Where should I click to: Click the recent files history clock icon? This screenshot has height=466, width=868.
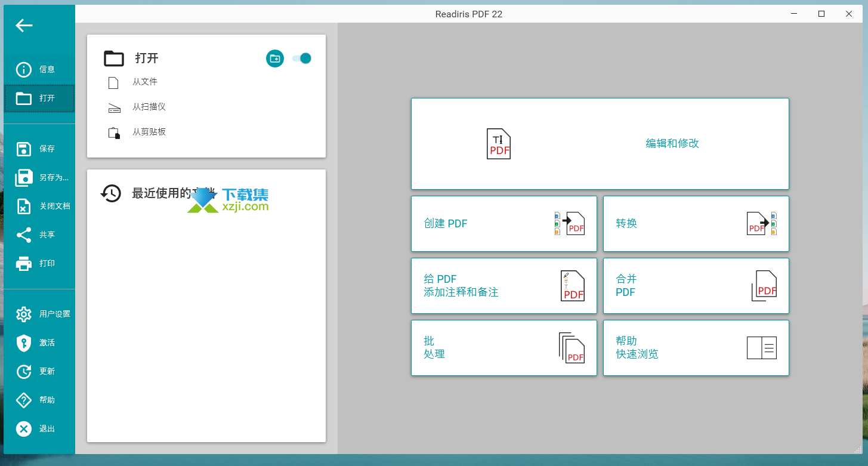pyautogui.click(x=111, y=193)
